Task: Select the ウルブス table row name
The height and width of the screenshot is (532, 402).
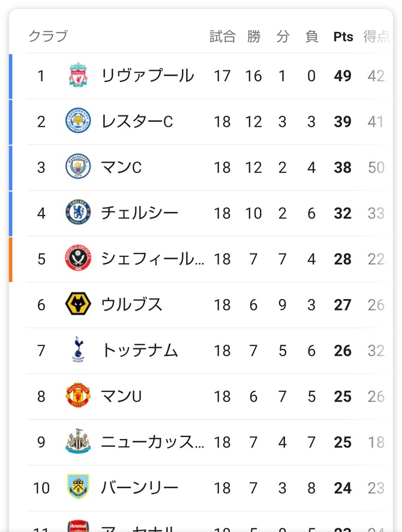Action: pyautogui.click(x=131, y=304)
